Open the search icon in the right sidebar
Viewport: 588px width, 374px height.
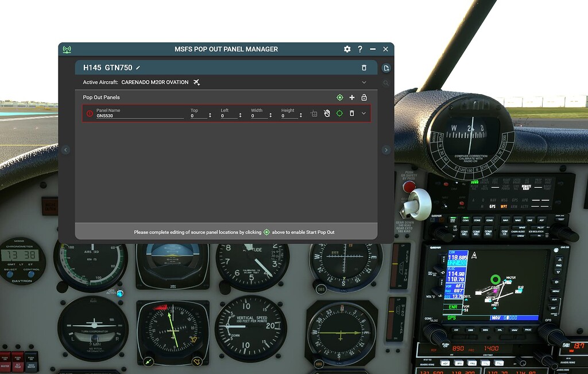(386, 83)
